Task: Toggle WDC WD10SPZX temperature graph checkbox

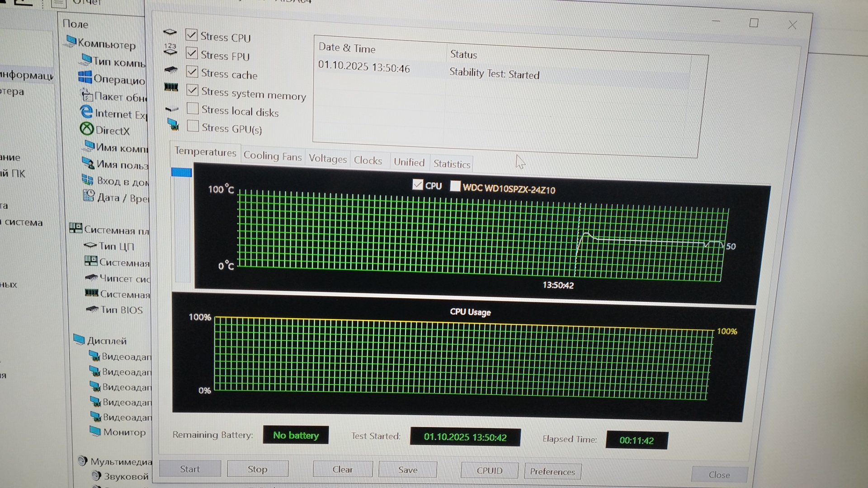Action: 455,186
